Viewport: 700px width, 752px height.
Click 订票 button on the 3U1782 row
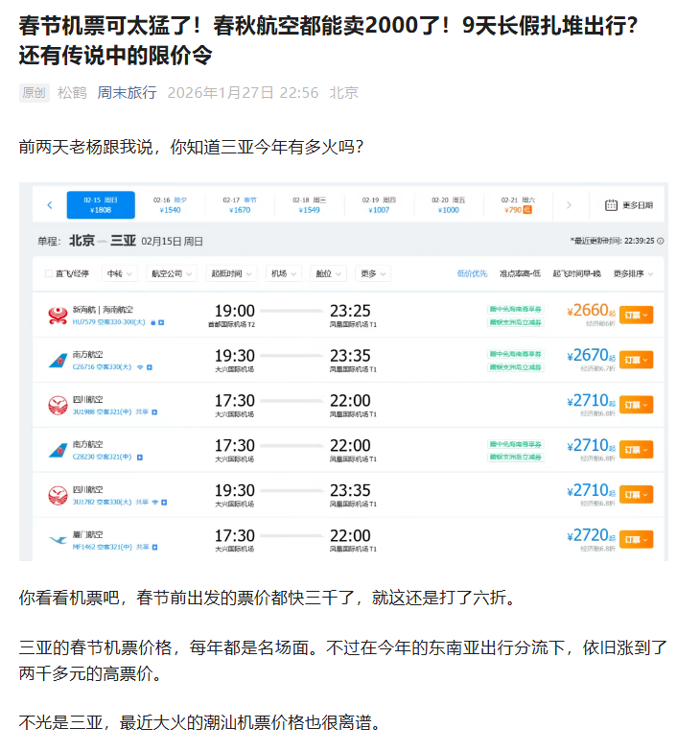pyautogui.click(x=637, y=495)
